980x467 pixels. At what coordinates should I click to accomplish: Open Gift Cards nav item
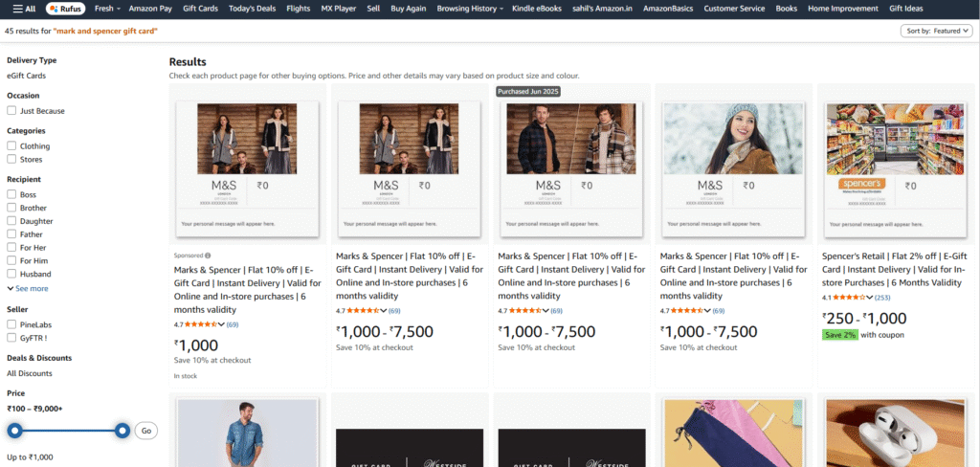coord(201,9)
